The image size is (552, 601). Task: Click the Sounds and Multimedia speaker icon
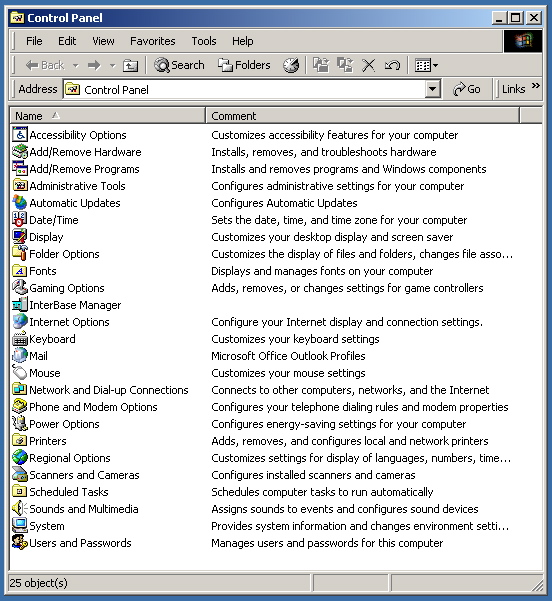[x=20, y=509]
